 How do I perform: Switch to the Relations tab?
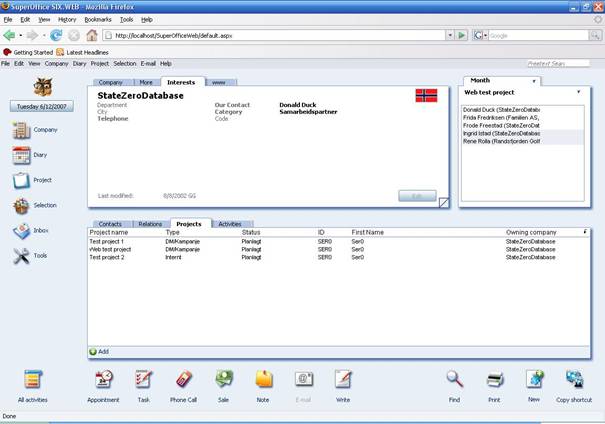(150, 224)
